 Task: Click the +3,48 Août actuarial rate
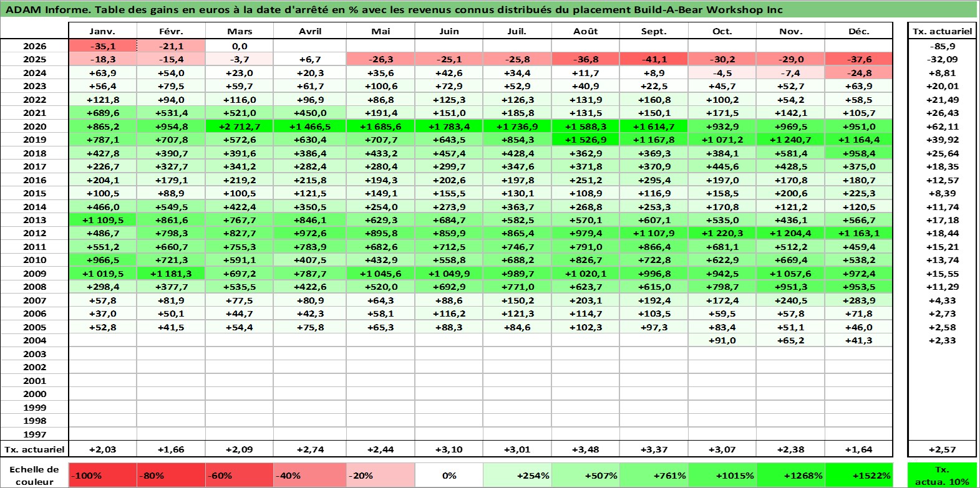(585, 449)
